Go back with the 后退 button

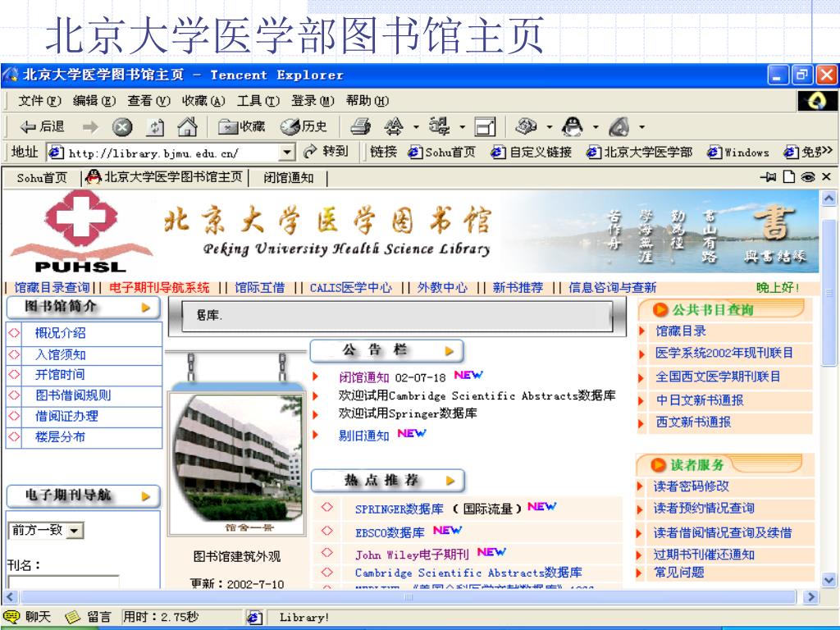click(42, 127)
